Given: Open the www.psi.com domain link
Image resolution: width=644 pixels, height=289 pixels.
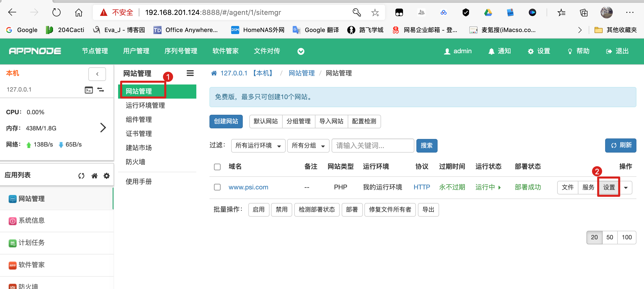Looking at the screenshot, I should [248, 187].
